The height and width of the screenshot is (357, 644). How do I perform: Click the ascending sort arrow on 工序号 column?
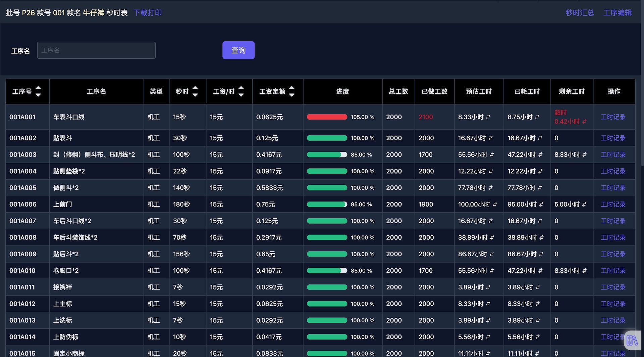[x=38, y=88]
